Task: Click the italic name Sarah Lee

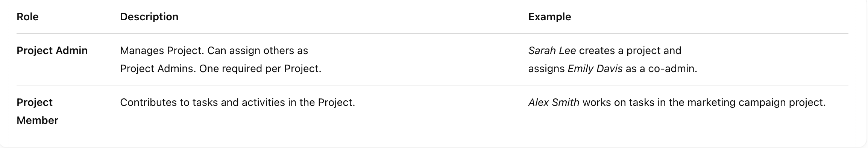Action: (552, 51)
